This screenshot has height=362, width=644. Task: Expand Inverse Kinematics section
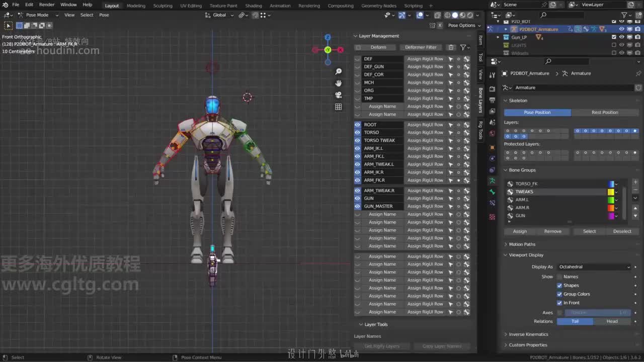click(x=528, y=334)
